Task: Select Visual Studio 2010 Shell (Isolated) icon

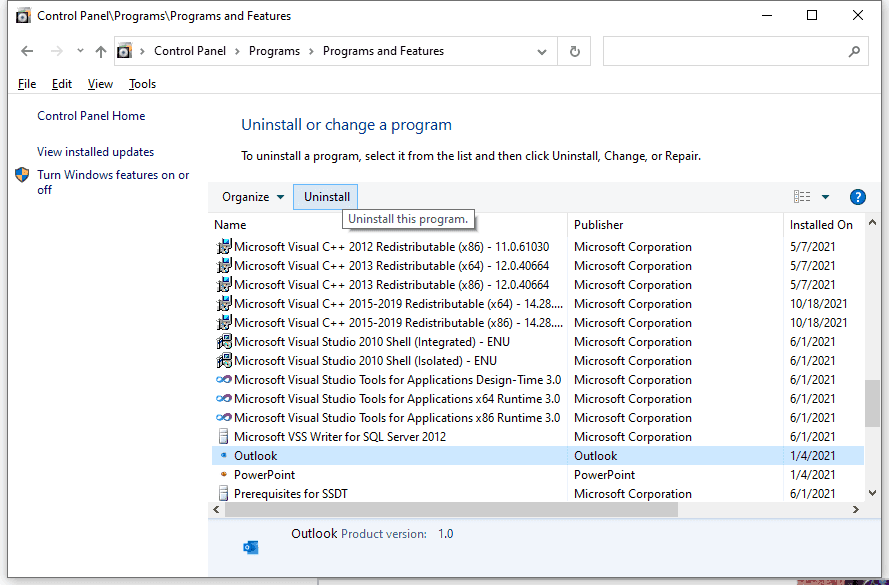Action: [224, 361]
